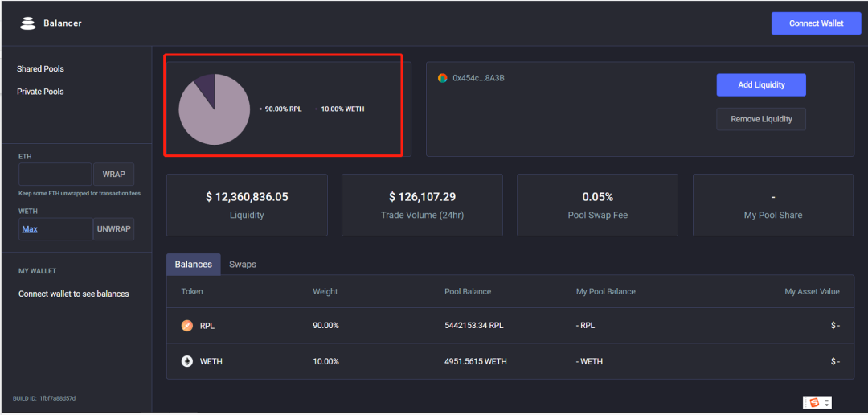This screenshot has width=868, height=415.
Task: Click the Balancer logo icon
Action: 27,23
